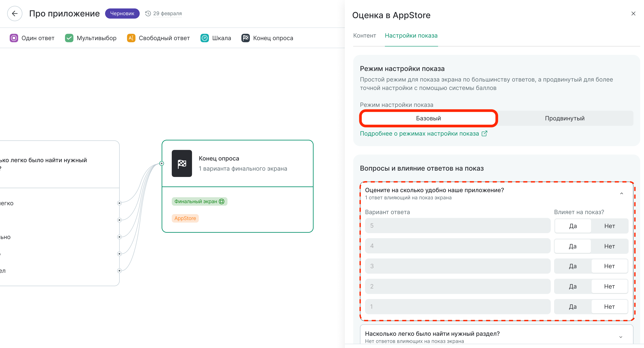Click the AppStore tag in final node
644x348 pixels.
pos(185,218)
